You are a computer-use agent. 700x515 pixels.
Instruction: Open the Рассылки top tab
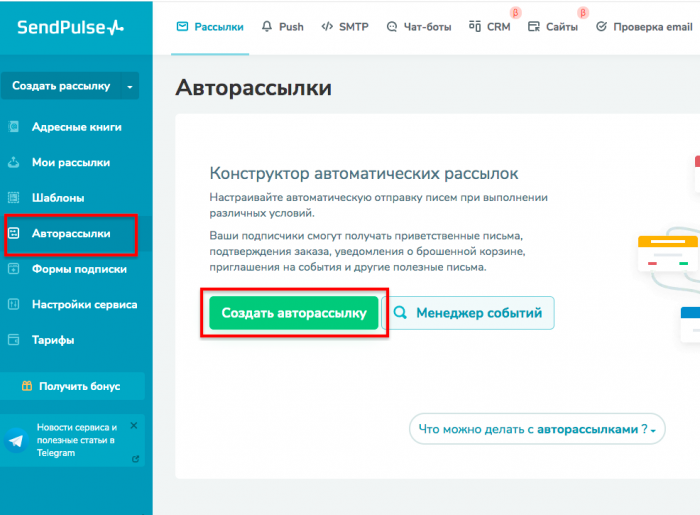(x=210, y=27)
